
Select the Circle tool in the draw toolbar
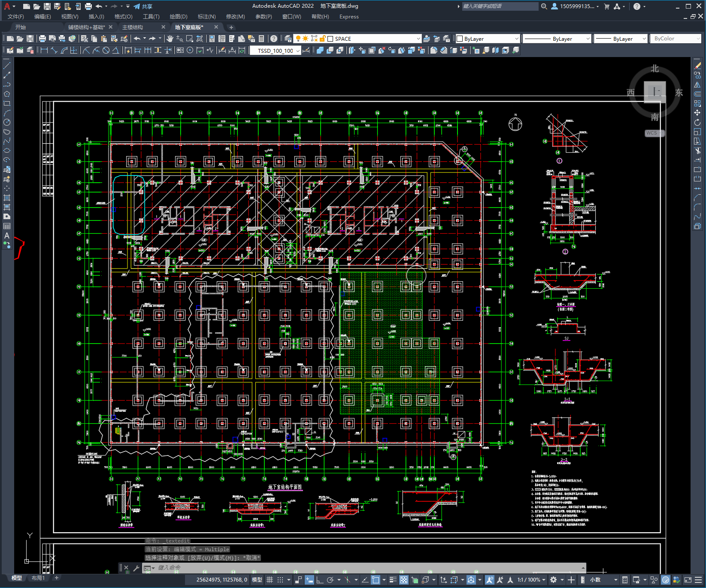(7, 122)
